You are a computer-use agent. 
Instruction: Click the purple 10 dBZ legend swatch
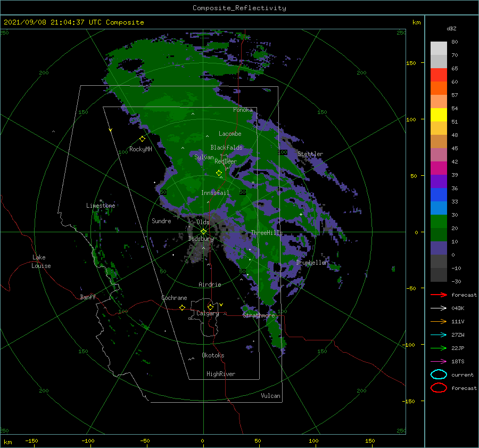click(439, 248)
